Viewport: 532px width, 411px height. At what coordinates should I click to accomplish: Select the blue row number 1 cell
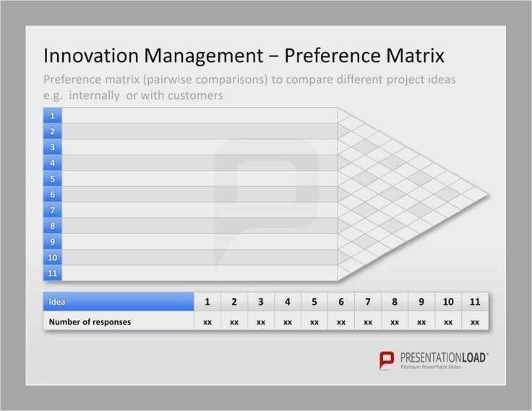(52, 116)
